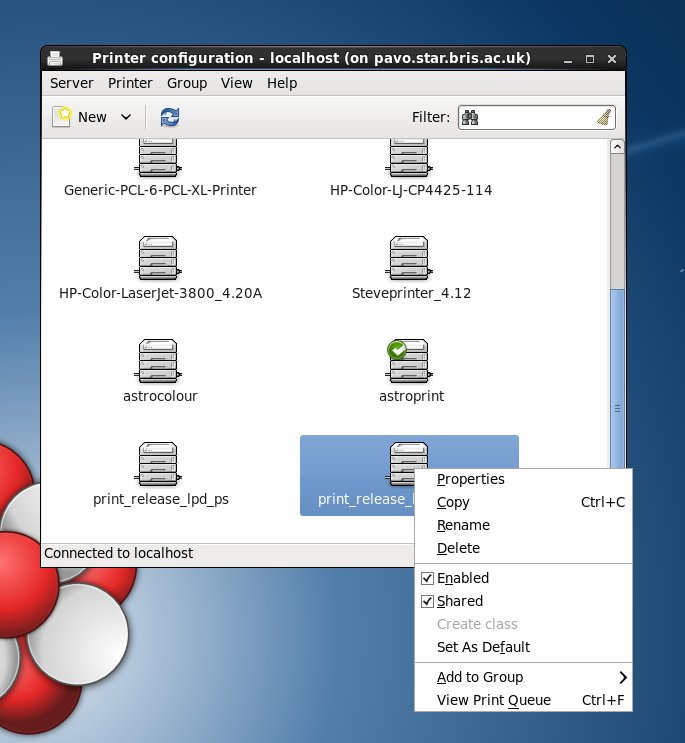The width and height of the screenshot is (685, 743).
Task: Select the Steveprinter_4.12 printer icon
Action: click(410, 260)
